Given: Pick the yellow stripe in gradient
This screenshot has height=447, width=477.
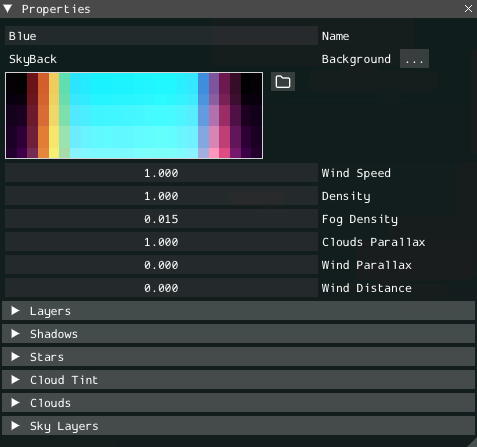Looking at the screenshot, I should point(54,115).
